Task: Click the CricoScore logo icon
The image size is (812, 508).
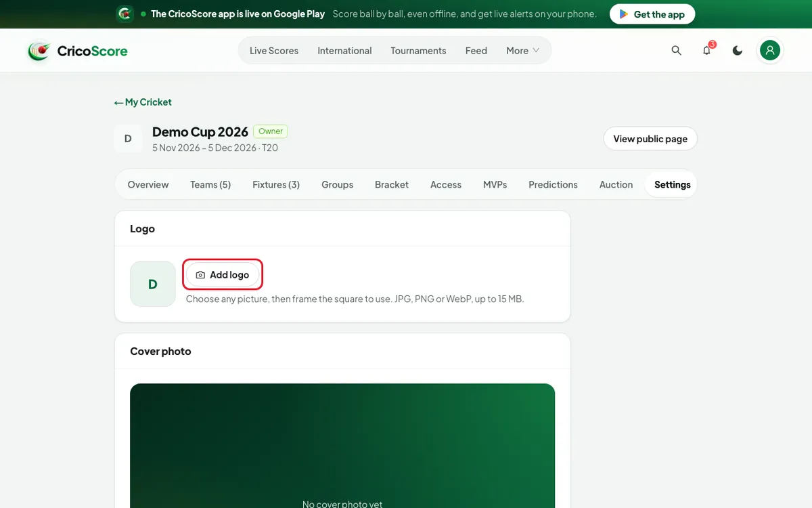Action: tap(39, 51)
